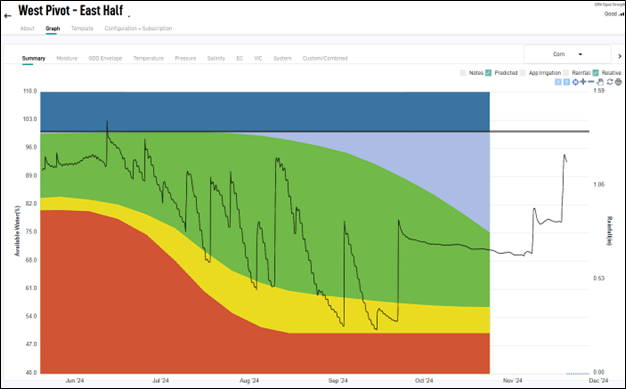The width and height of the screenshot is (626, 389).
Task: Enable the Rainfall checkbox
Action: [566, 73]
